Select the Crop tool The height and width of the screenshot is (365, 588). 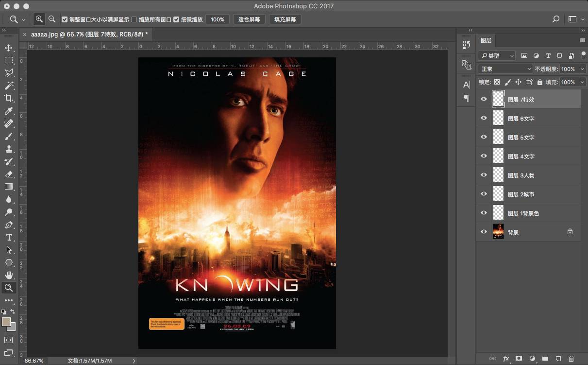pos(9,98)
